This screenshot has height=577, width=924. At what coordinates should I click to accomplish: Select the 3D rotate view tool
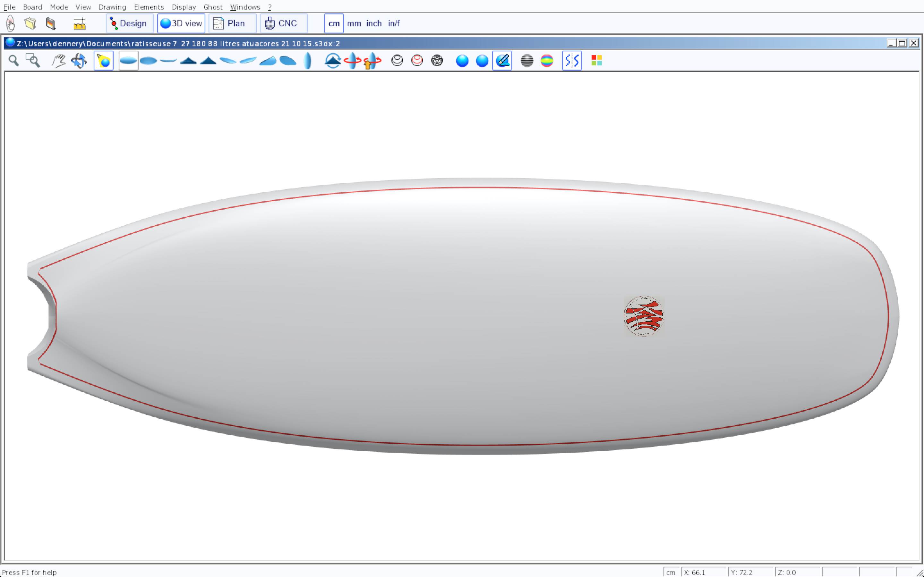click(79, 61)
